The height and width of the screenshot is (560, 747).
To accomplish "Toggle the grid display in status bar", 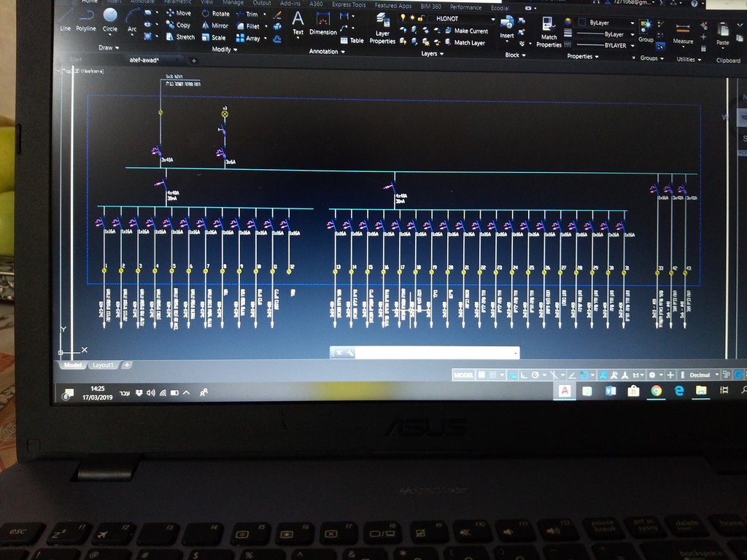I will coord(482,375).
